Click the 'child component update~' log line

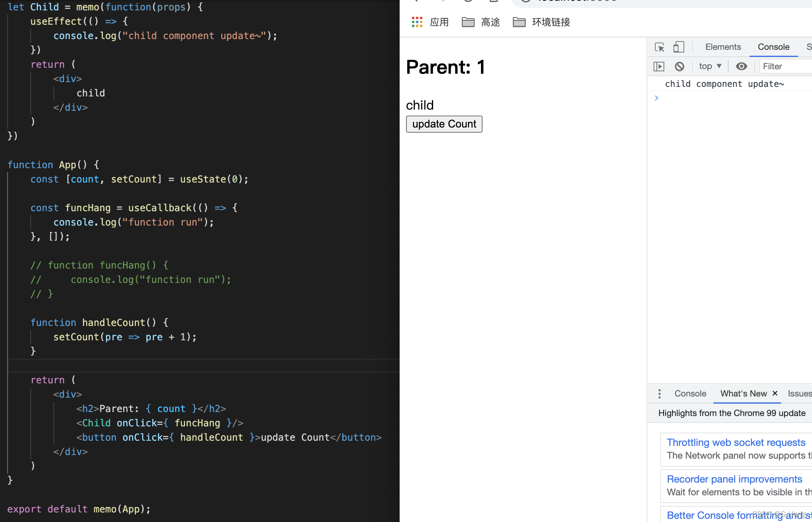(724, 84)
